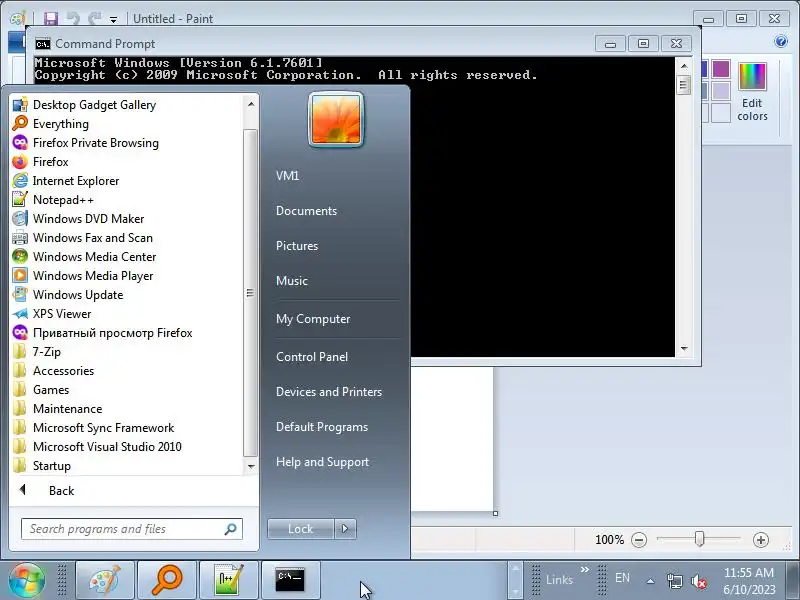
Task: Click the Command Prompt title bar icon
Action: pyautogui.click(x=43, y=44)
